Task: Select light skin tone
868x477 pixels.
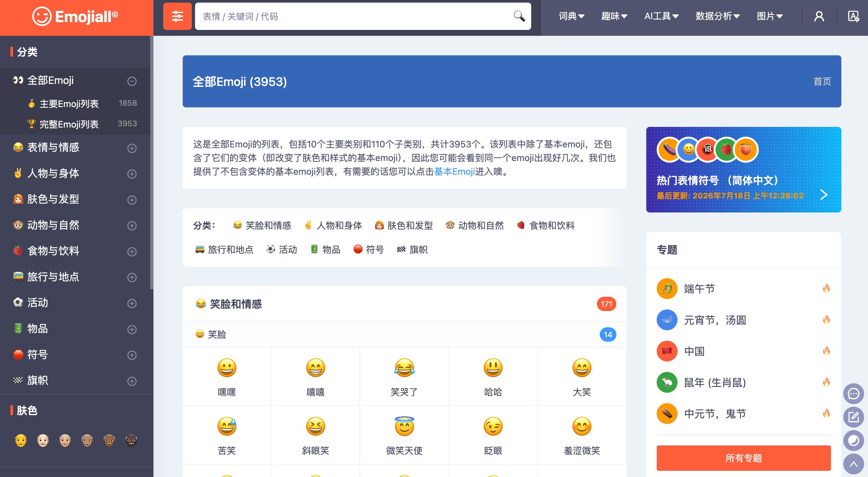Action: (43, 440)
